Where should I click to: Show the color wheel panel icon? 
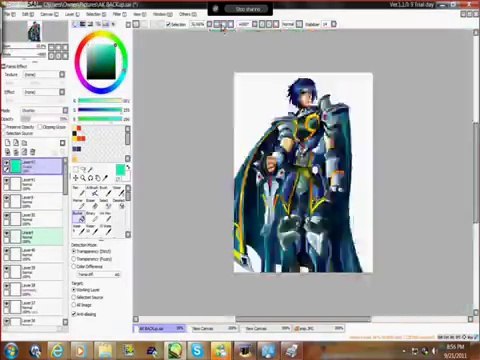click(x=75, y=24)
